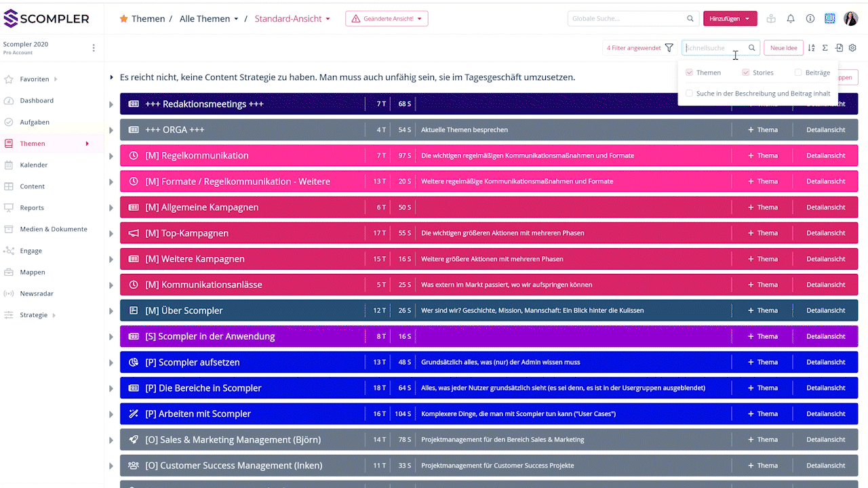
Task: Open the Standard-Ansicht dropdown
Action: click(292, 19)
